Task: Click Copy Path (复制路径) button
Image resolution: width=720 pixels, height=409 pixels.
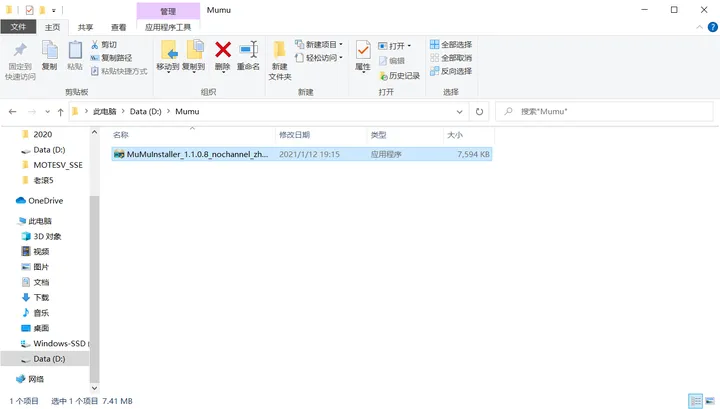Action: tap(116, 58)
